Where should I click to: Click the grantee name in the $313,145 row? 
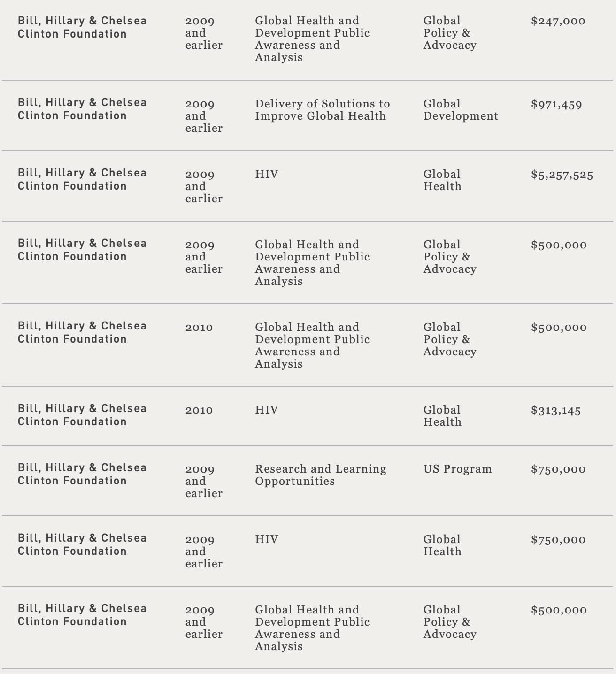pyautogui.click(x=82, y=415)
